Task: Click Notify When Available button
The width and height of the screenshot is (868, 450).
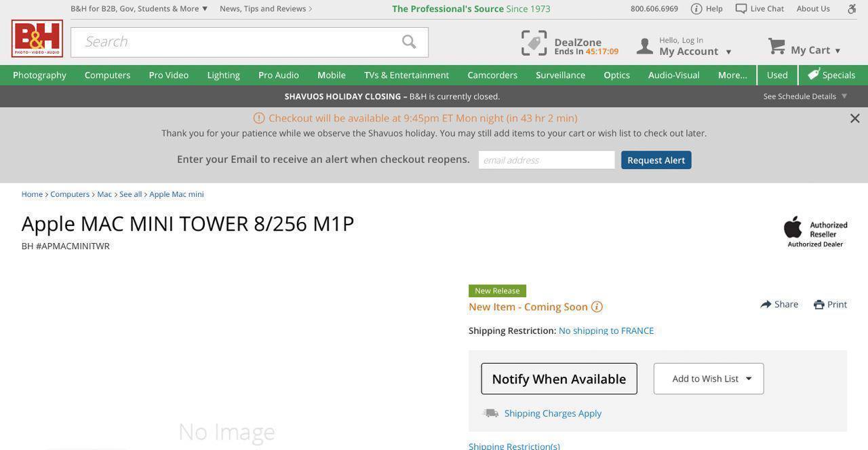Action: (559, 379)
